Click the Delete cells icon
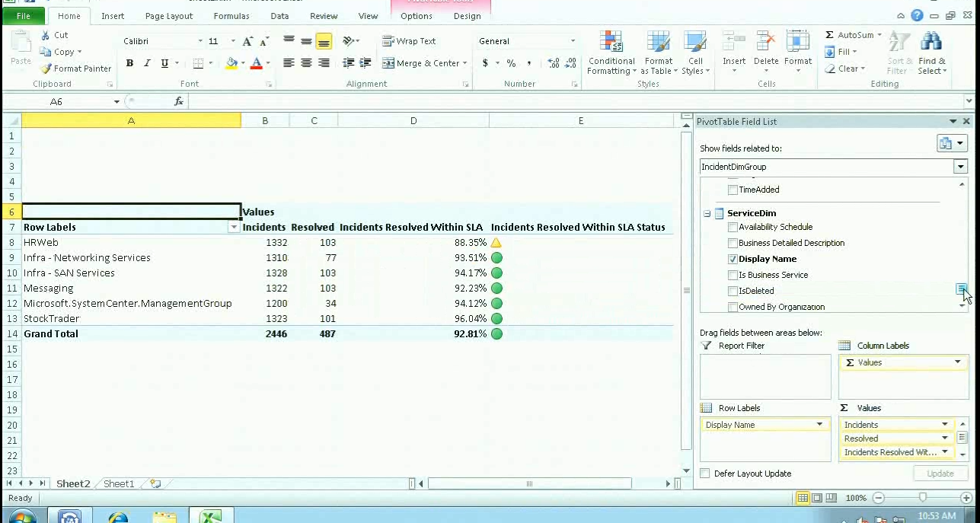Screen dimensions: 980x523 [766, 42]
